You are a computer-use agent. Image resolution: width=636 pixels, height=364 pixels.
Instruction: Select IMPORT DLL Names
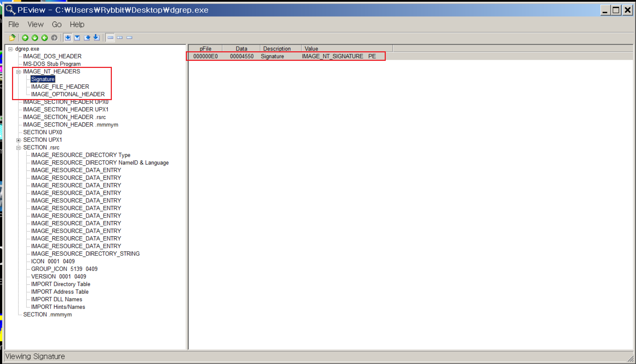[x=57, y=299]
